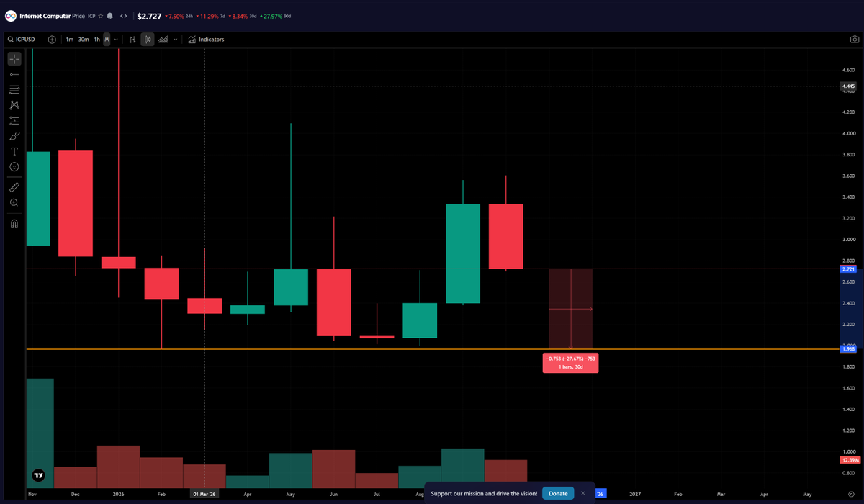Click the 12.39M volume label
This screenshot has width=864, height=504.
[850, 460]
